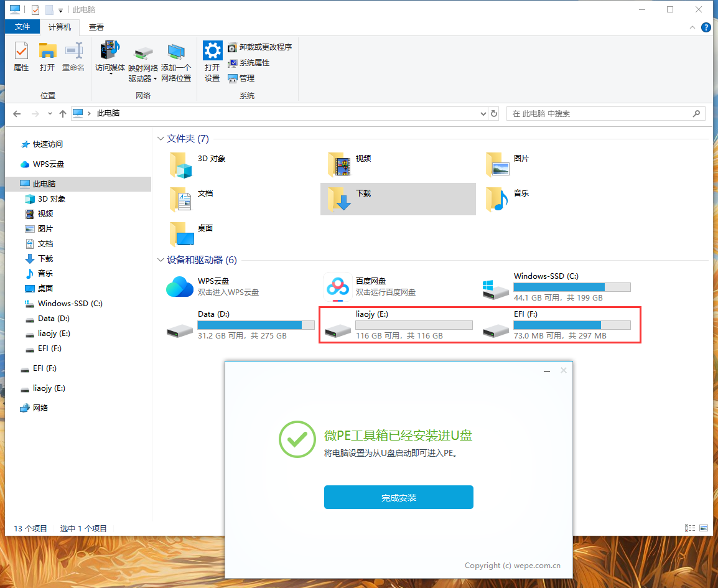Refresh the current location
This screenshot has height=588, width=718.
click(494, 114)
